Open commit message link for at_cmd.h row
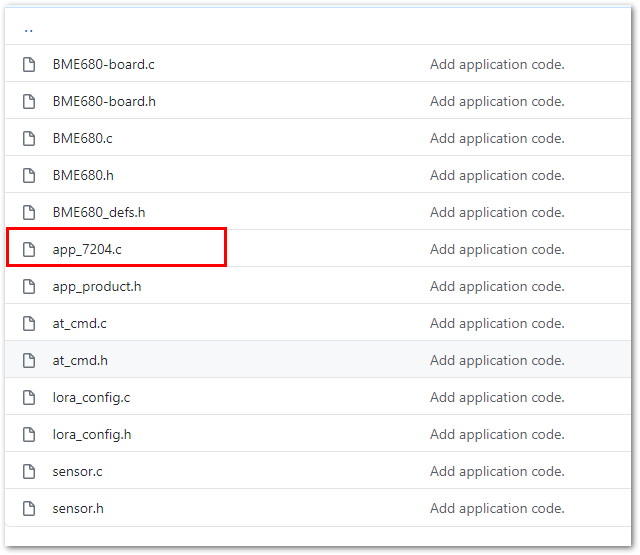640x555 pixels. (x=497, y=360)
